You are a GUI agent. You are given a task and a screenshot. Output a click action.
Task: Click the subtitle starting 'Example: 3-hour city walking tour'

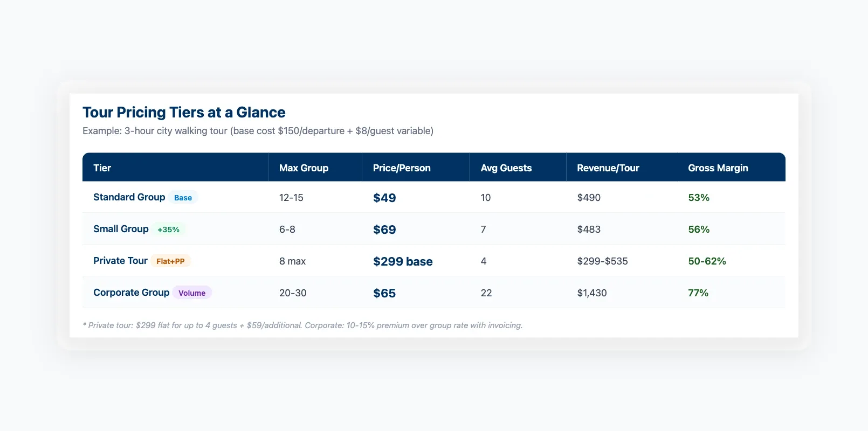coord(258,131)
